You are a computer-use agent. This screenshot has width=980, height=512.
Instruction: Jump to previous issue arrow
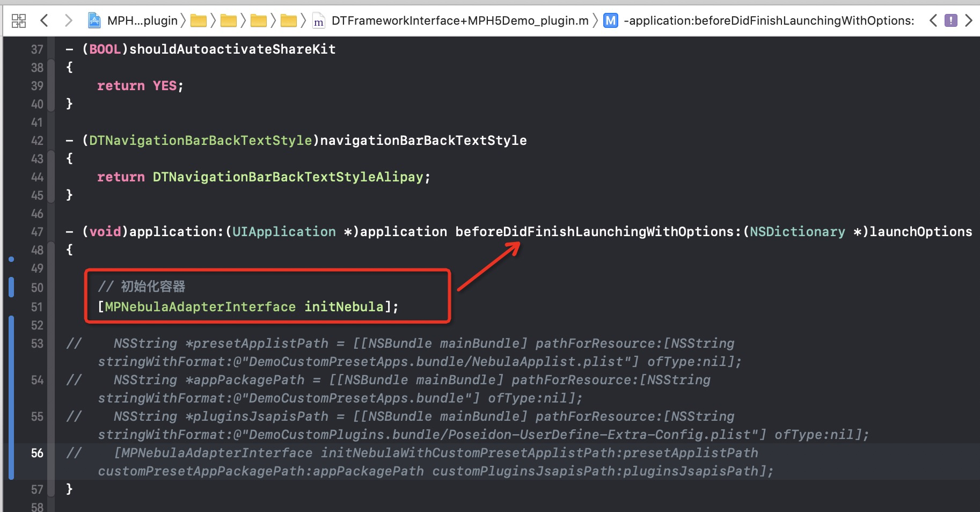coord(933,21)
